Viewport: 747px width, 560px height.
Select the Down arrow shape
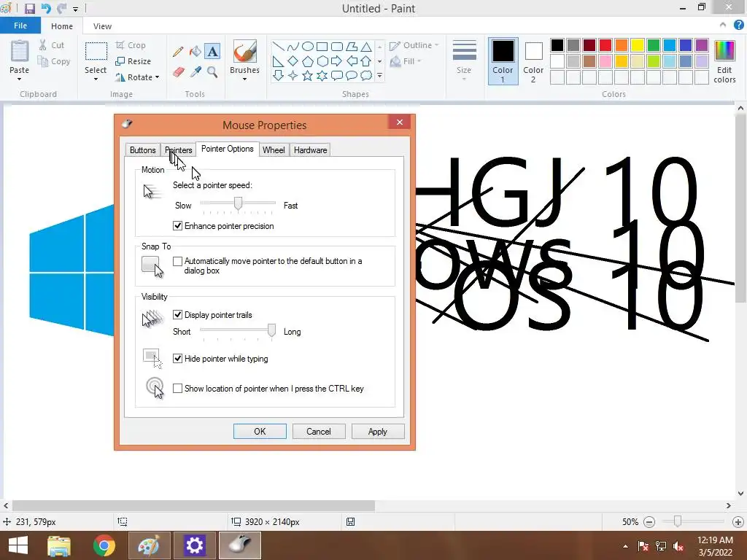pyautogui.click(x=278, y=76)
